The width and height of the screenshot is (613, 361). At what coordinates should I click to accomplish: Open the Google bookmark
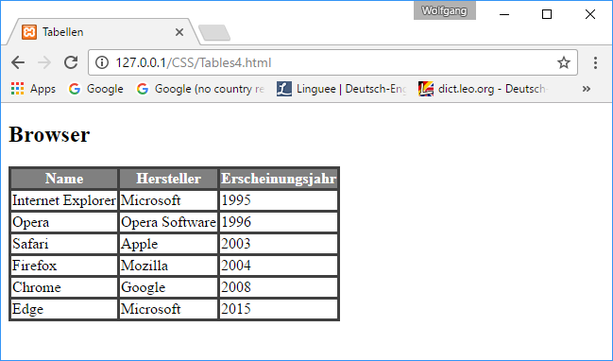point(96,89)
